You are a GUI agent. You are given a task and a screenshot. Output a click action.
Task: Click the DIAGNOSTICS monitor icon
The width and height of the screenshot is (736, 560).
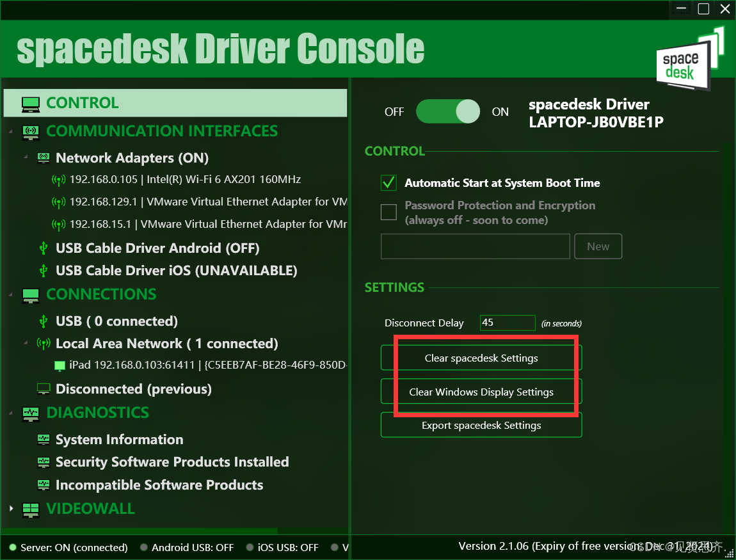[x=31, y=413]
